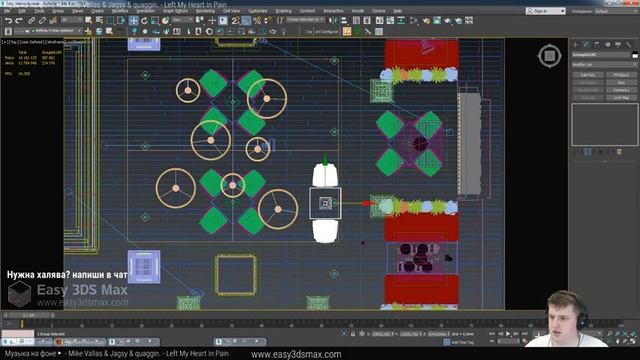
Task: Toggle Absolute/Offset transform type-in mode
Action: click(x=362, y=334)
